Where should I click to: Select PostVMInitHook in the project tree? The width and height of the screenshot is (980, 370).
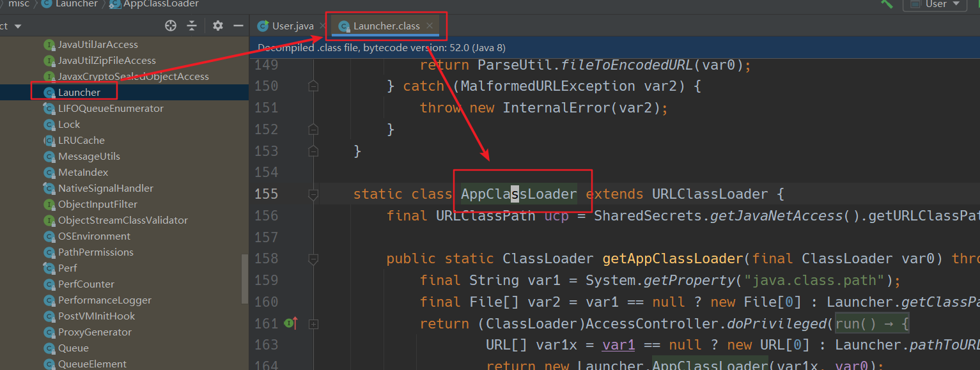pyautogui.click(x=97, y=316)
